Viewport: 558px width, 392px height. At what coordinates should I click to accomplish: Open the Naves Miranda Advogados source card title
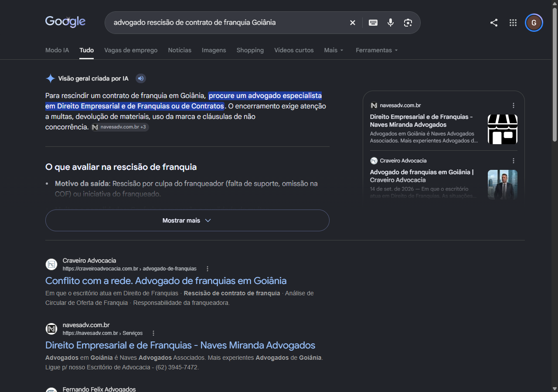click(422, 121)
